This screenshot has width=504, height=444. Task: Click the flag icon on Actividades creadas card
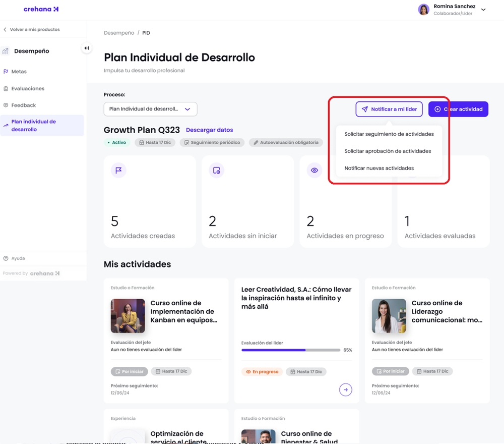point(118,170)
